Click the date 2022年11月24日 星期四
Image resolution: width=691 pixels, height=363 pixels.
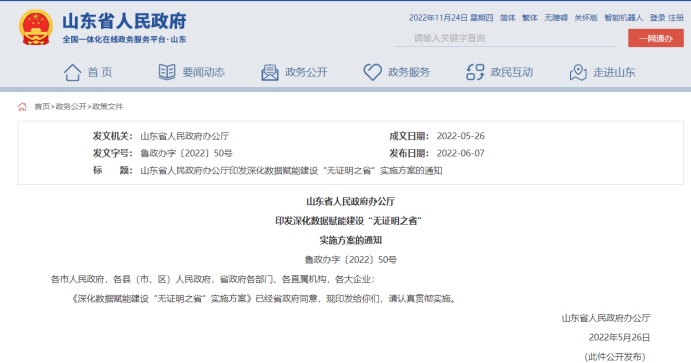451,18
